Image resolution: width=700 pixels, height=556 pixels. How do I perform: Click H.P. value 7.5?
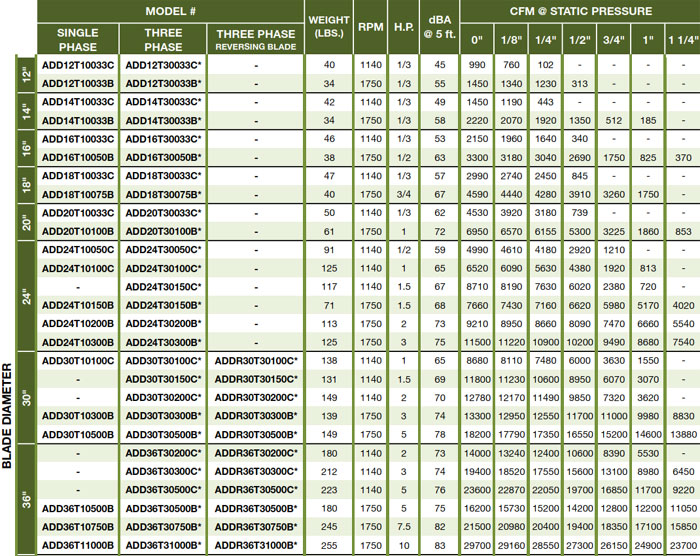click(404, 527)
